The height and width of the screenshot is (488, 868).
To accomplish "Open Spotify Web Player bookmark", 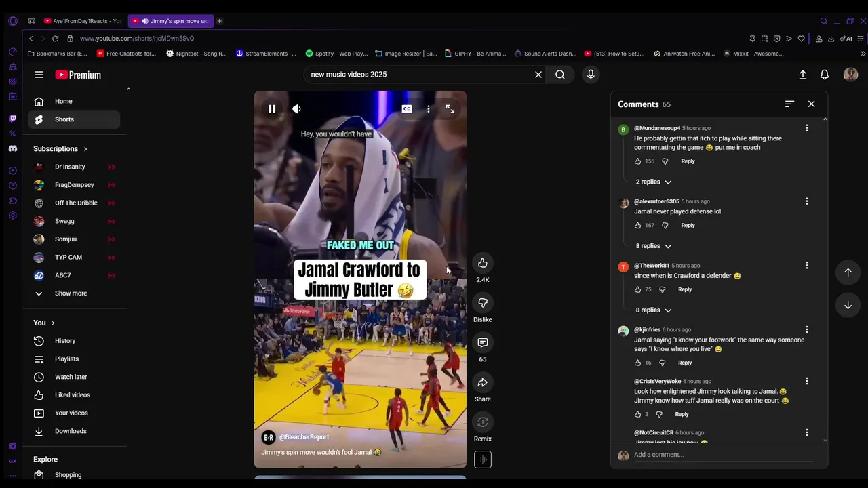I will pyautogui.click(x=336, y=54).
